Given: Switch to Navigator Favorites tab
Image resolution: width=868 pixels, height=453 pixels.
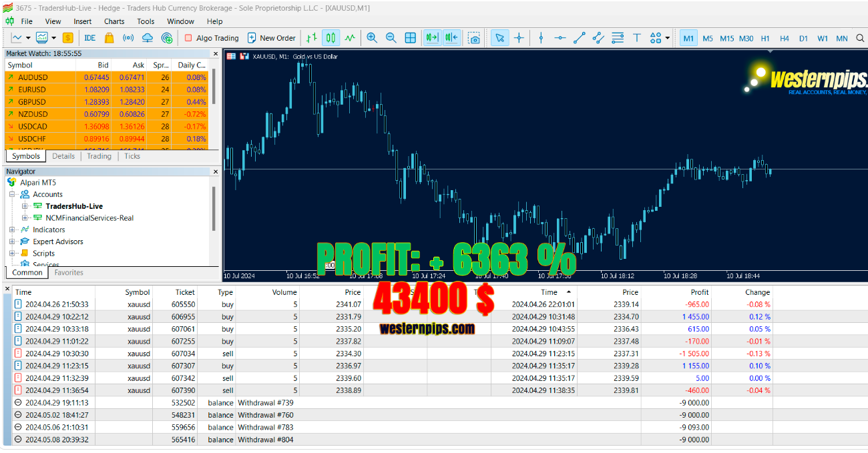Looking at the screenshot, I should [x=69, y=272].
